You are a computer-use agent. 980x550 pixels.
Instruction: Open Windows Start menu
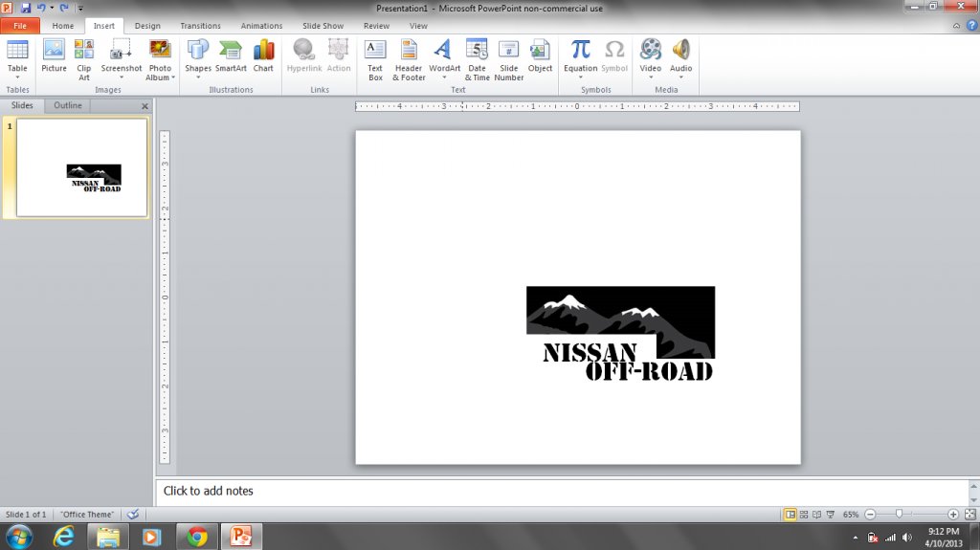tap(19, 537)
